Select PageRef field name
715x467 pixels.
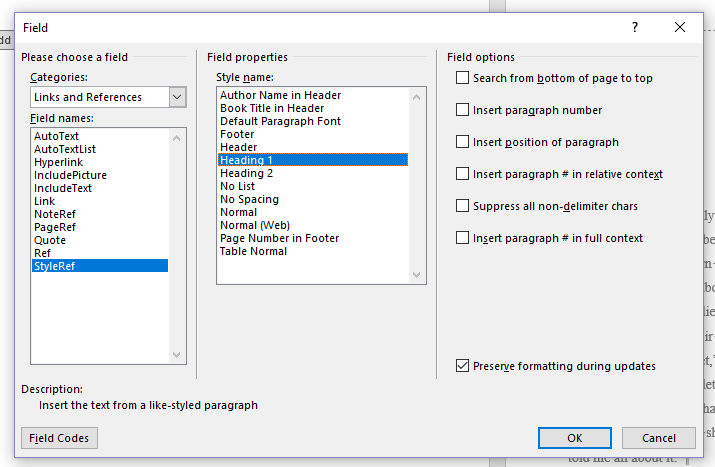[100, 227]
